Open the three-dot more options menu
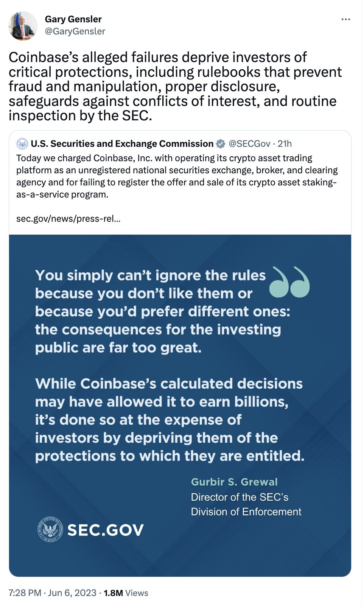The image size is (364, 607). click(x=345, y=19)
